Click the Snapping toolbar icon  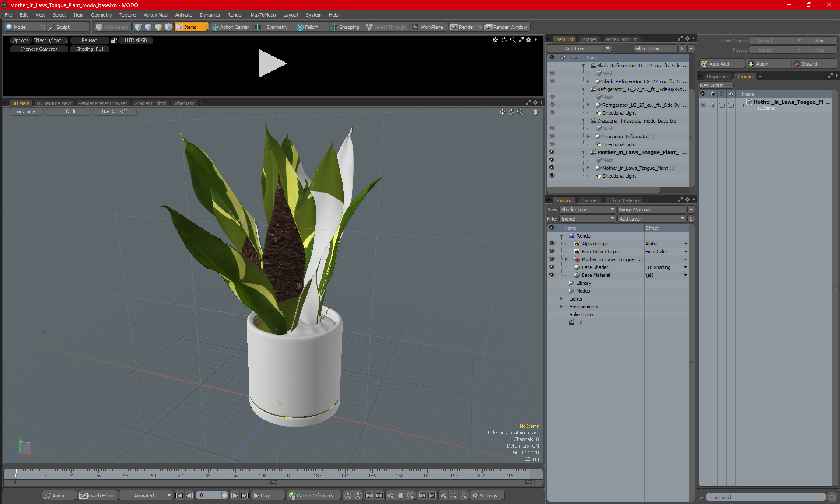[335, 27]
